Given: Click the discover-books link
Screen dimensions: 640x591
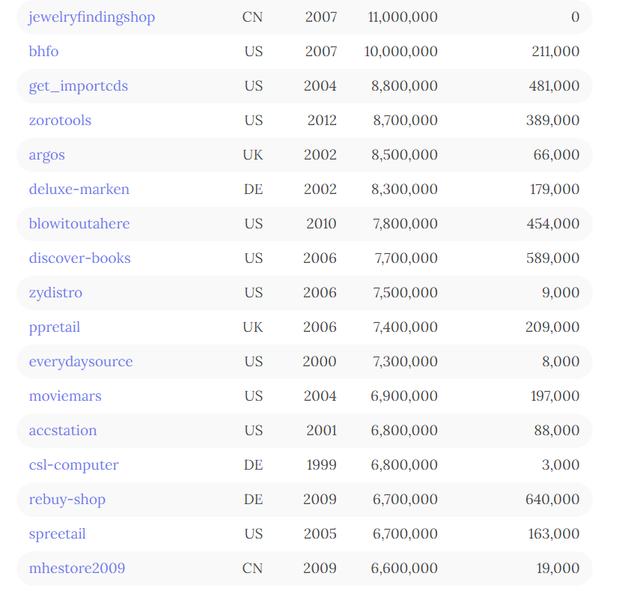Looking at the screenshot, I should 80,258.
